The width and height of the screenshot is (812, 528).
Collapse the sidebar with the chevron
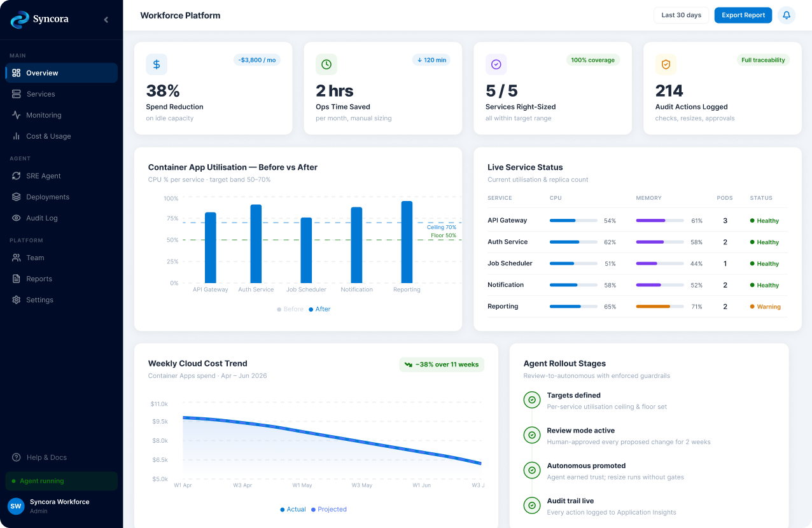(x=106, y=20)
